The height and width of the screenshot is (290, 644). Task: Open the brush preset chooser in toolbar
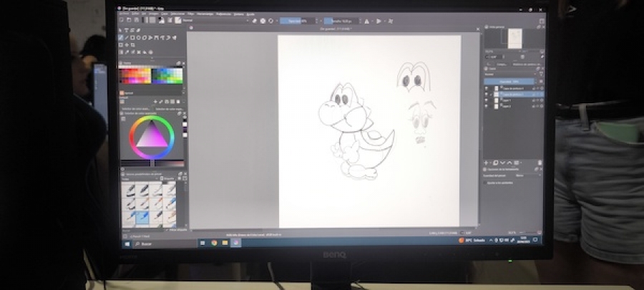[178, 20]
